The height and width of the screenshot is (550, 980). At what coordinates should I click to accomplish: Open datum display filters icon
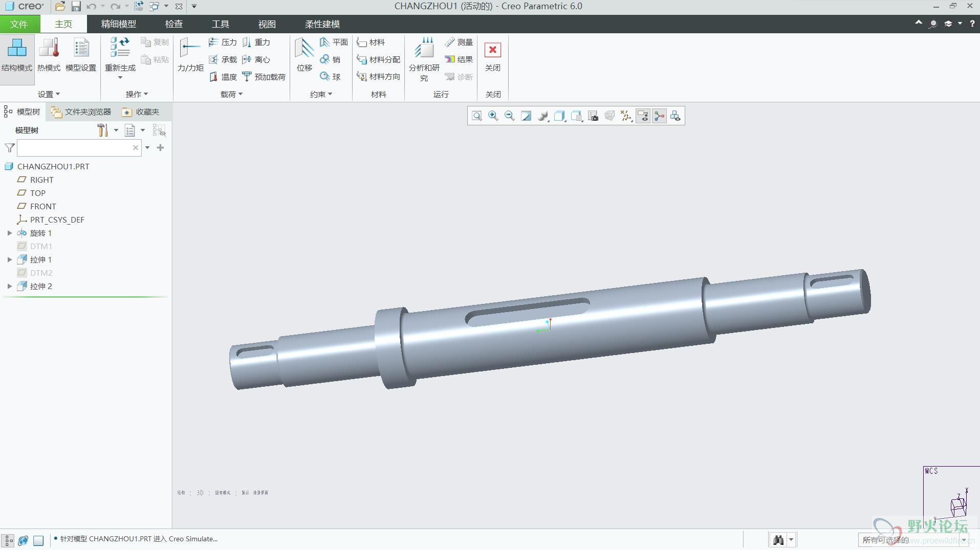point(626,116)
